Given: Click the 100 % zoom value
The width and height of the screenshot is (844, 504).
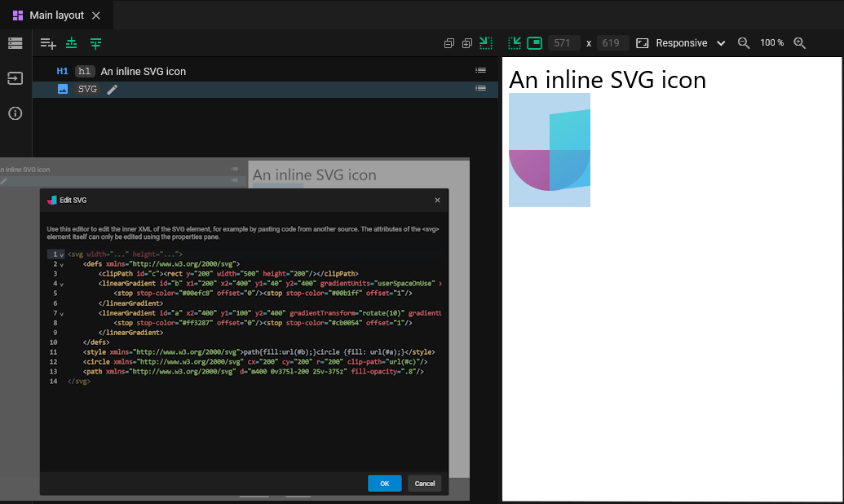Looking at the screenshot, I should pos(772,42).
